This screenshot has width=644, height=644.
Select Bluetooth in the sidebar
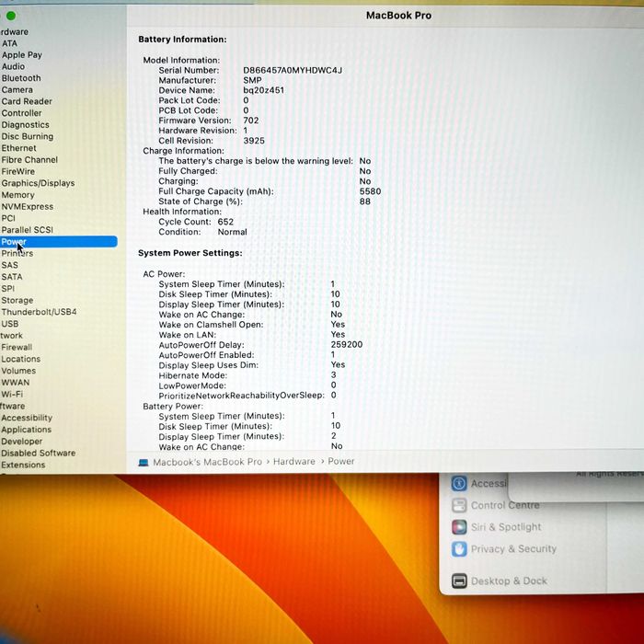21,78
